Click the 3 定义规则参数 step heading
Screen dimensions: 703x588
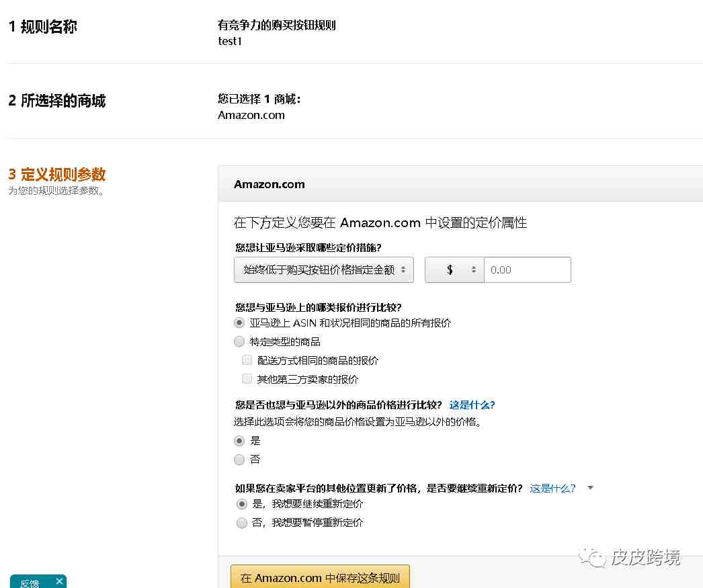tap(57, 174)
